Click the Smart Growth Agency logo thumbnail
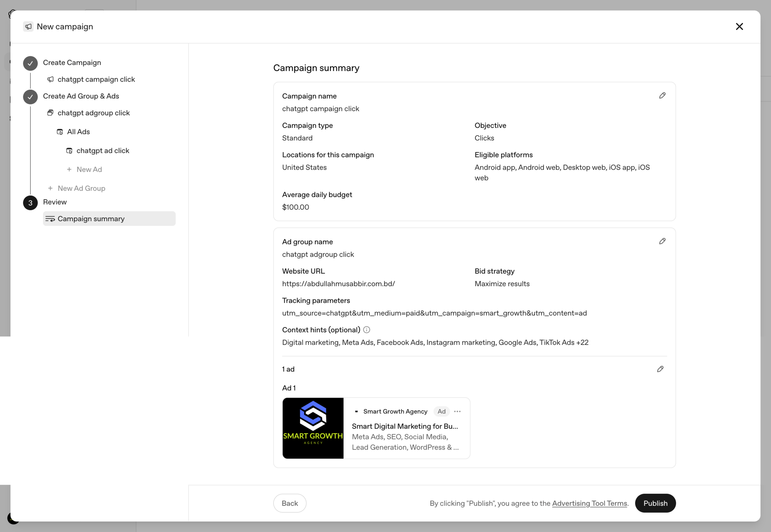Viewport: 771px width, 532px height. [313, 428]
